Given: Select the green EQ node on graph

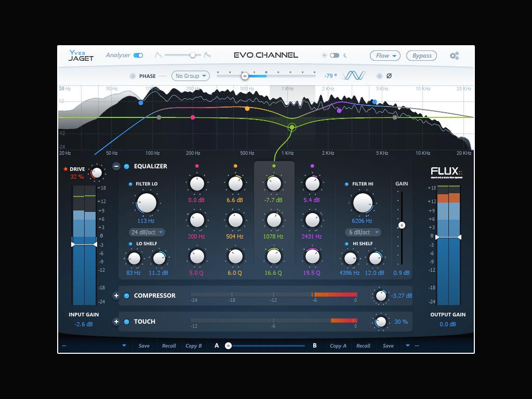Looking at the screenshot, I should (291, 127).
